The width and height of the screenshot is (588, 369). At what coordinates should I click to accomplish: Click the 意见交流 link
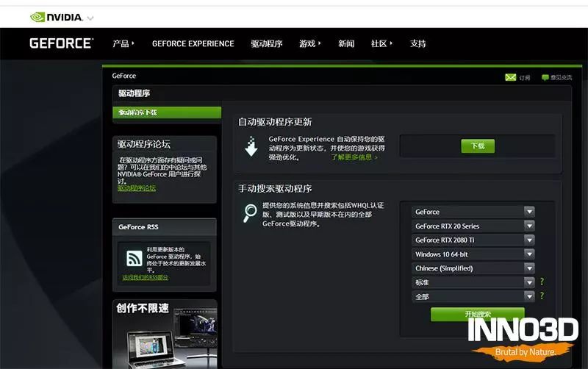tap(561, 78)
